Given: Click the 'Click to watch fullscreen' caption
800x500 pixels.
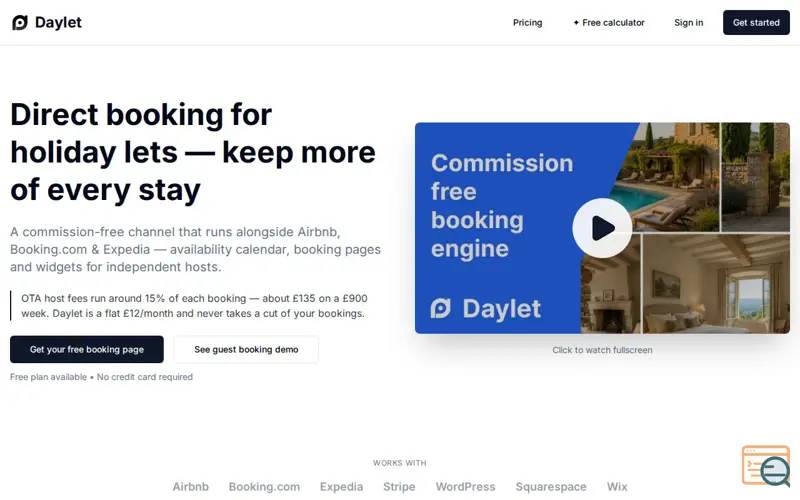Looking at the screenshot, I should point(602,350).
